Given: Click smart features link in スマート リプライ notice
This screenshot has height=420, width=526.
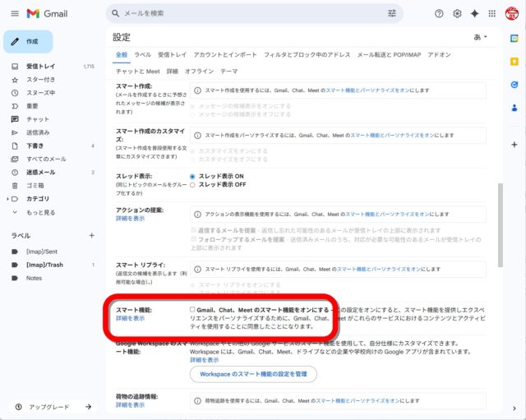Looking at the screenshot, I should (379, 269).
